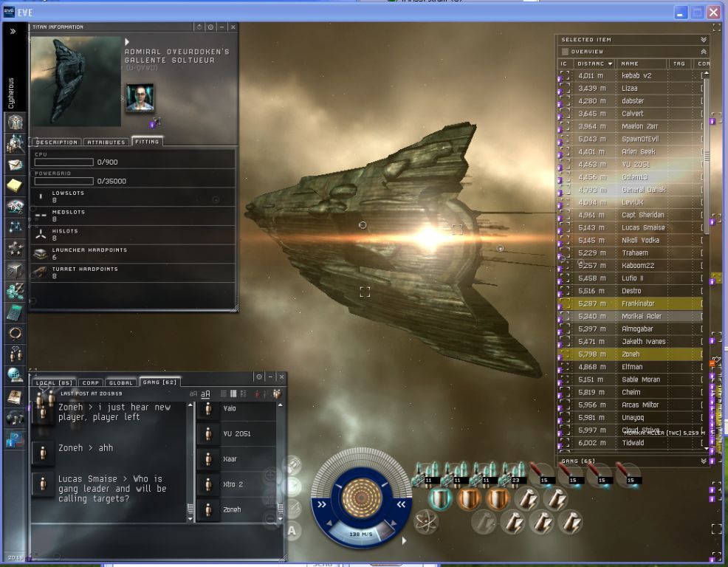The image size is (728, 567).
Task: Open the green calculator icon
Action: click(x=16, y=312)
